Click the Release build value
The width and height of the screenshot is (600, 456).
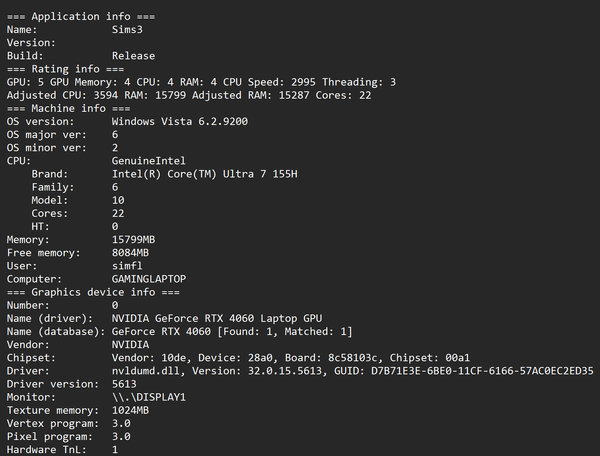click(134, 56)
